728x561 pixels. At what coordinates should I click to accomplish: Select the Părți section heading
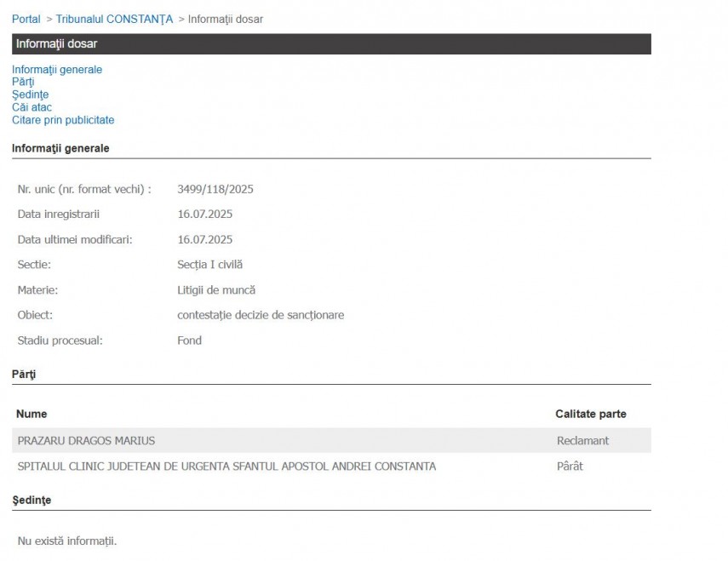click(24, 375)
